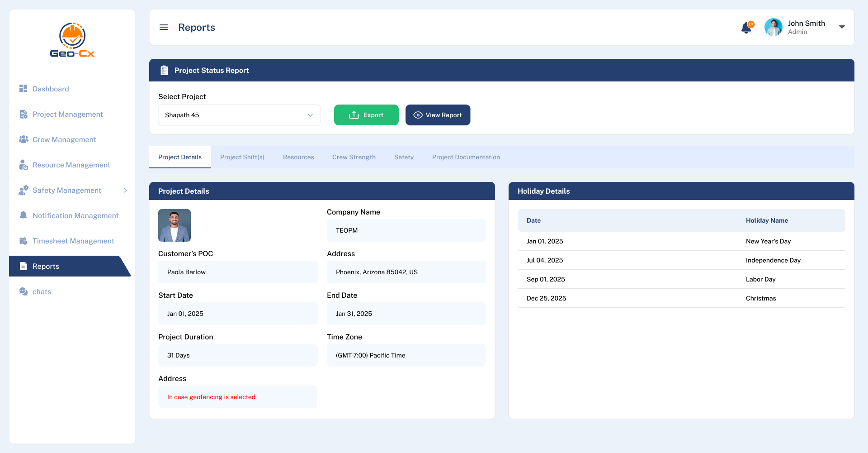Image resolution: width=868 pixels, height=453 pixels.
Task: Expand the Safety Management submenu chevron
Action: point(125,190)
